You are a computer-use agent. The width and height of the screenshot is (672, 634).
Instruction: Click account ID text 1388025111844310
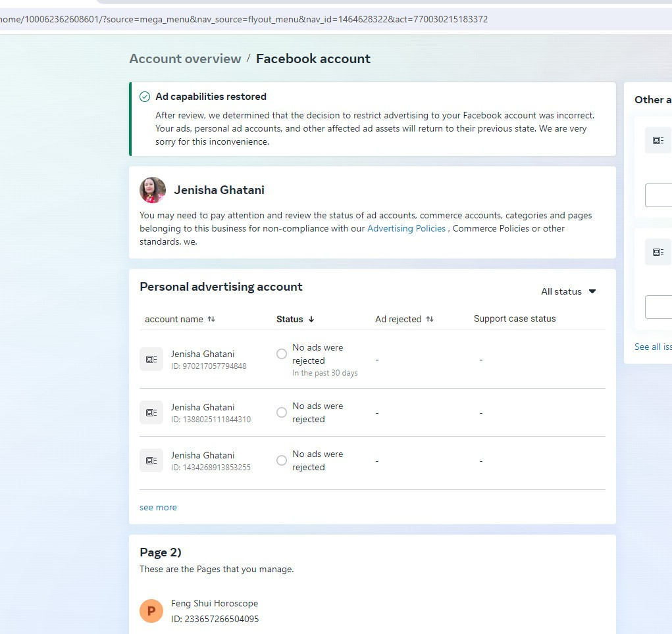coord(211,420)
